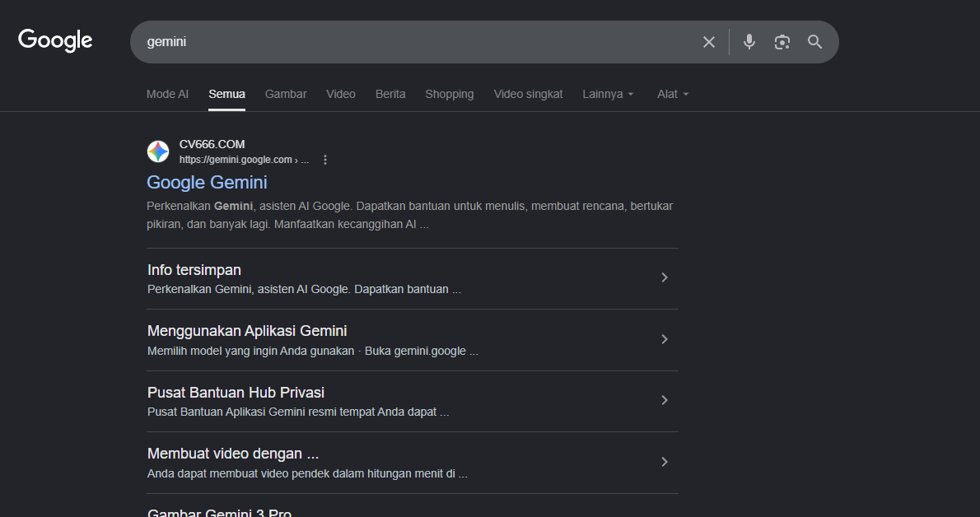Submit search with the magnifying glass icon
The image size is (980, 517).
814,42
